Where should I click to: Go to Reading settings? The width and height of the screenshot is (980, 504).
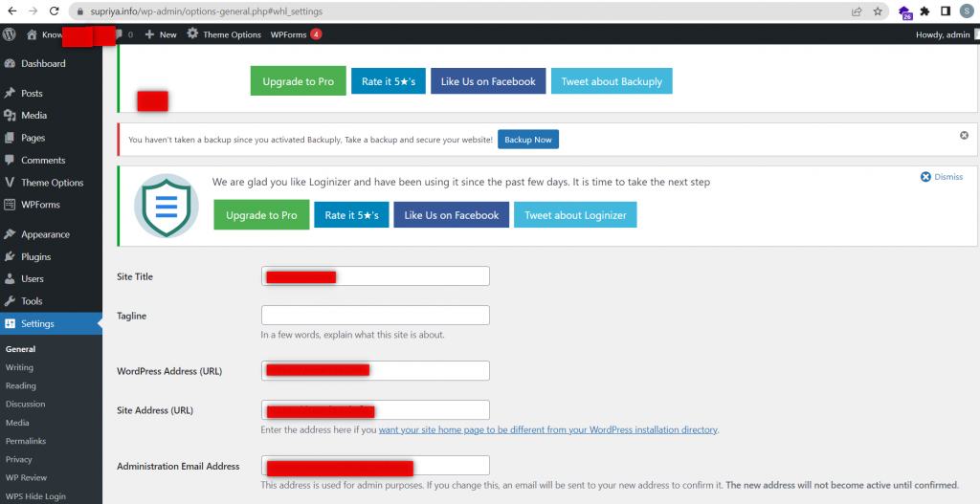[x=21, y=386]
